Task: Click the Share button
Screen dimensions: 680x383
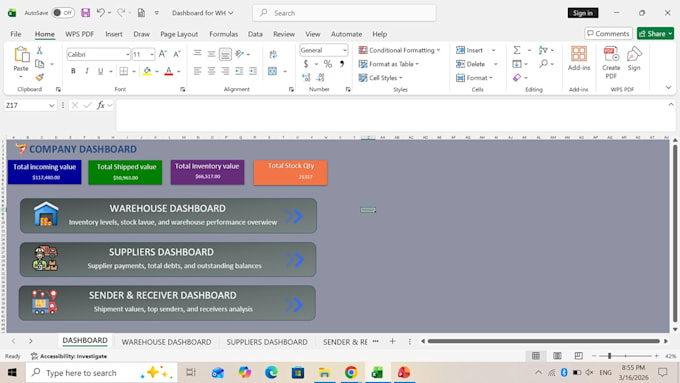Action: [x=655, y=33]
